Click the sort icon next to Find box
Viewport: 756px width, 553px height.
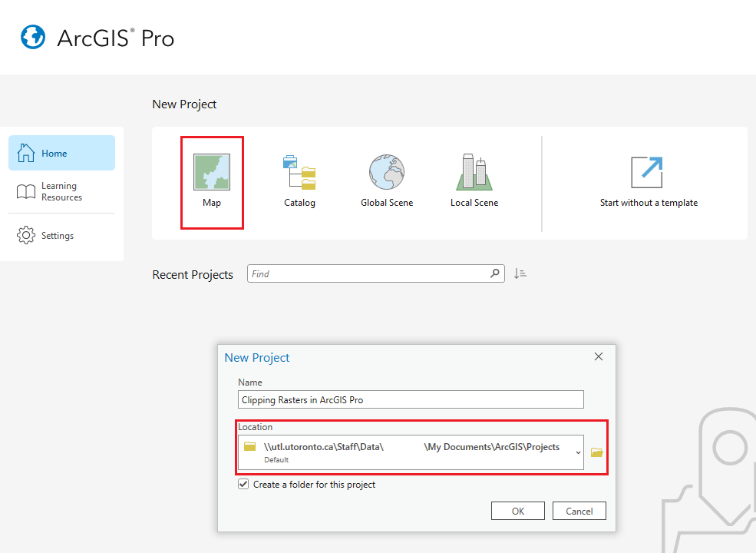pyautogui.click(x=520, y=273)
